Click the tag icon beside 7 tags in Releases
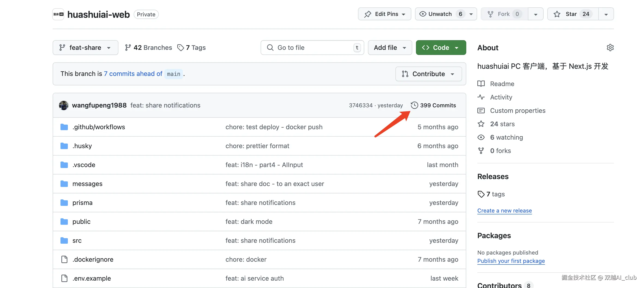The image size is (644, 288). click(x=481, y=194)
